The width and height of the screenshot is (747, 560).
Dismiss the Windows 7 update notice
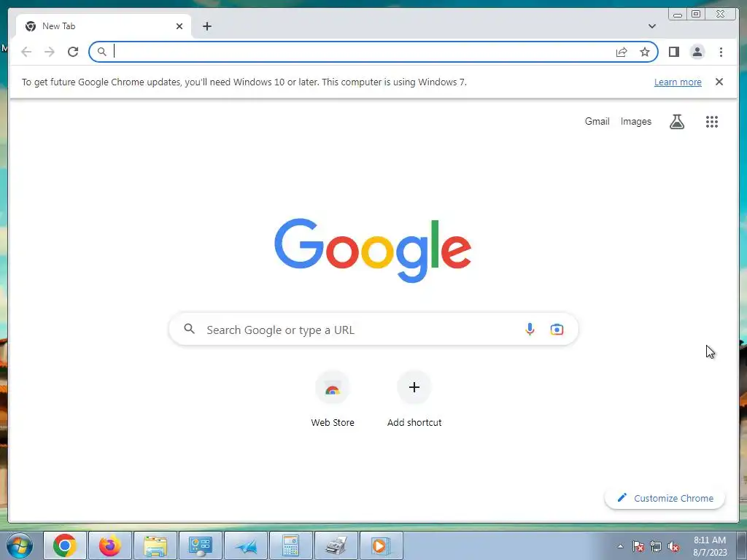(x=719, y=82)
